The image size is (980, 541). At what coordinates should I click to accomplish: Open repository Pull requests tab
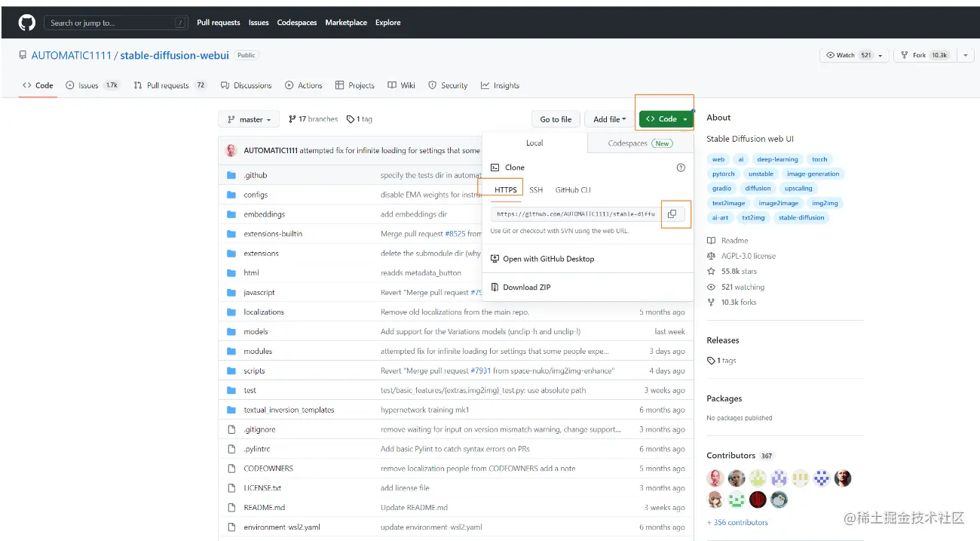click(x=170, y=85)
